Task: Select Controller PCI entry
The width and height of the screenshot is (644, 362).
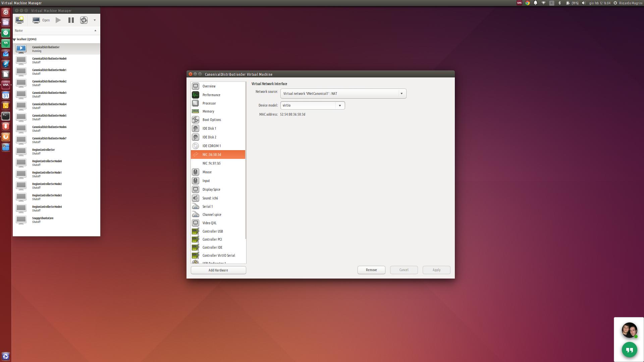Action: tap(218, 239)
